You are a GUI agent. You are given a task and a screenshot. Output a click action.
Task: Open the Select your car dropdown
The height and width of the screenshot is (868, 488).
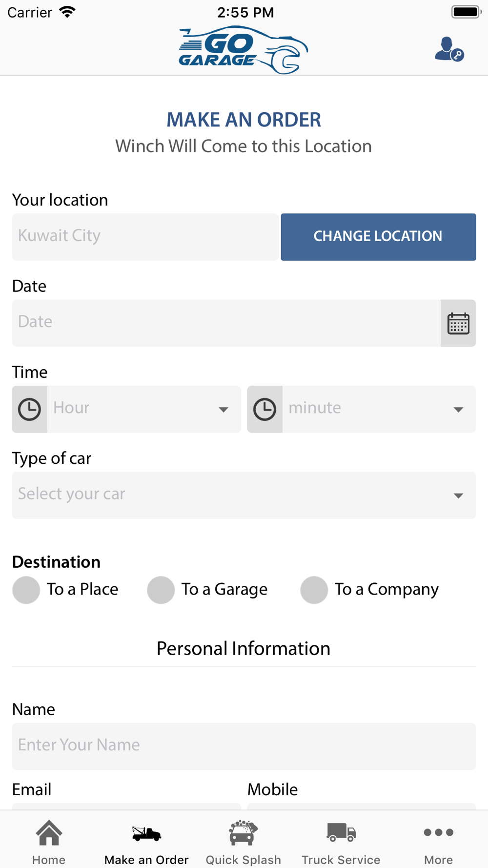click(x=244, y=495)
